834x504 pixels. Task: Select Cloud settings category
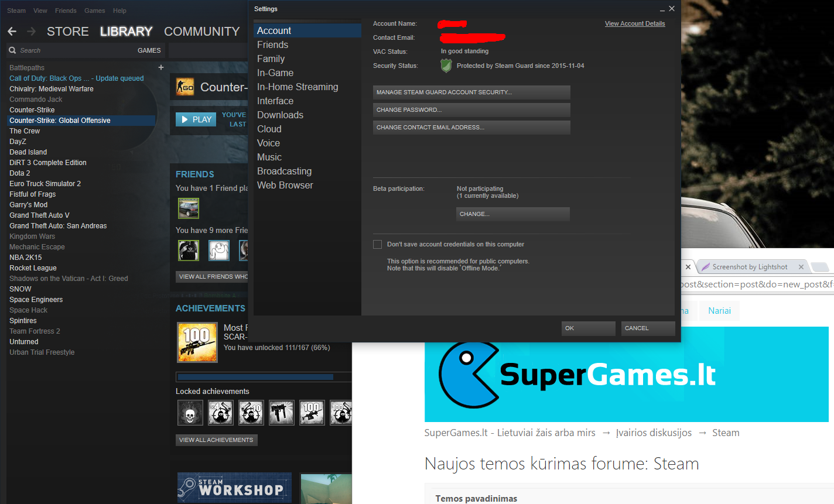click(307, 129)
